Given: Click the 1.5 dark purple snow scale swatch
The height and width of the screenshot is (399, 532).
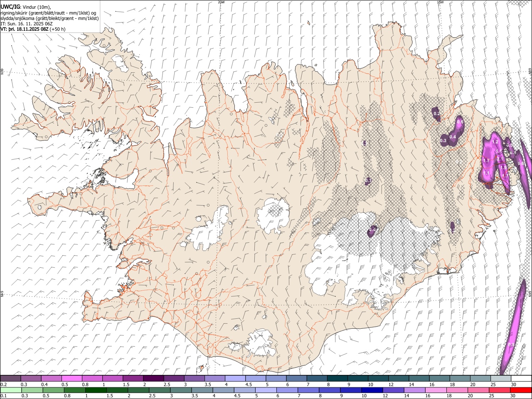Looking at the screenshot, I should (x=133, y=378).
